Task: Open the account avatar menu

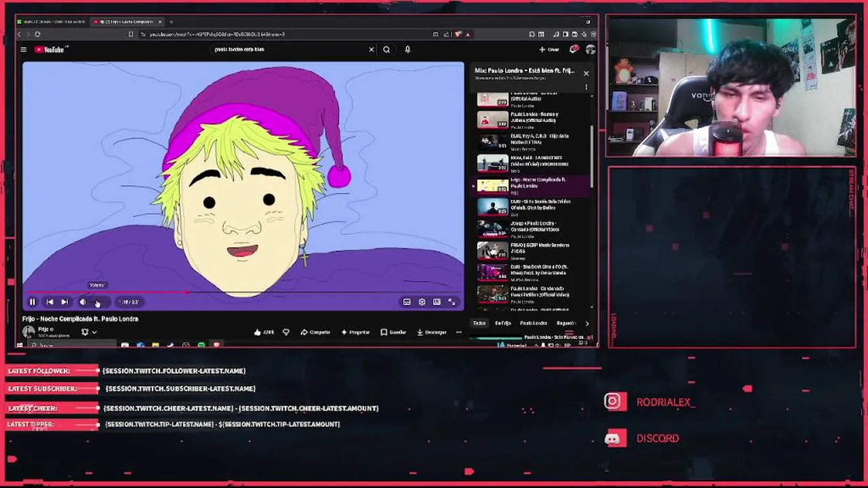Action: point(591,49)
